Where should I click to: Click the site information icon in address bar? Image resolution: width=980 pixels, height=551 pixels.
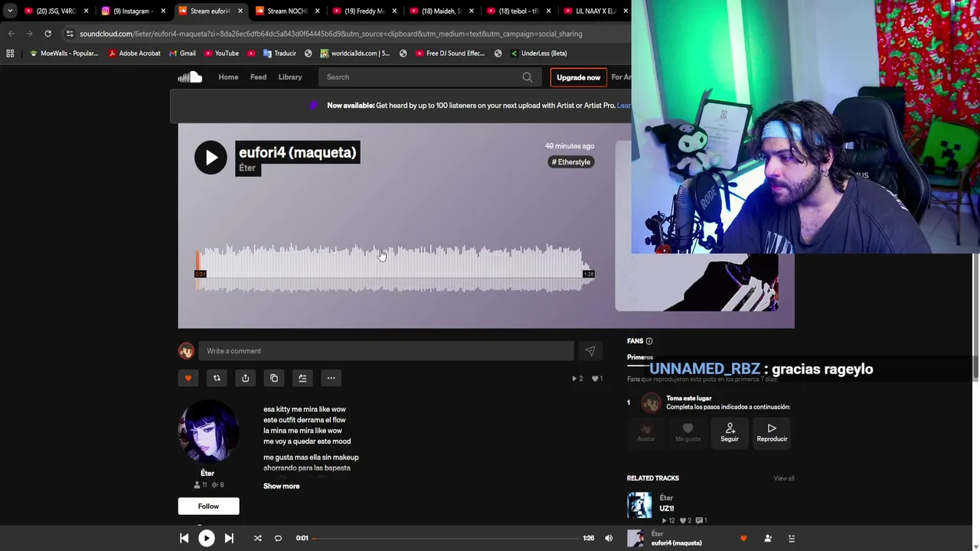(70, 34)
